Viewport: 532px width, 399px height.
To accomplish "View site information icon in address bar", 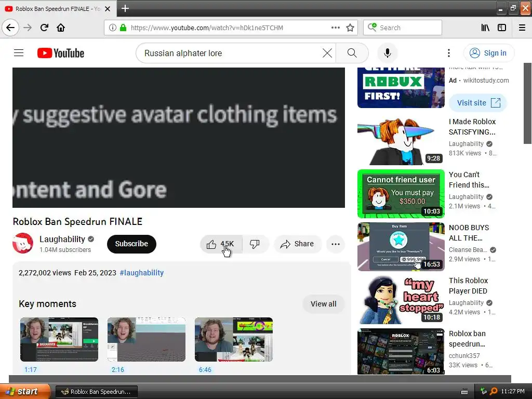I will [x=112, y=28].
